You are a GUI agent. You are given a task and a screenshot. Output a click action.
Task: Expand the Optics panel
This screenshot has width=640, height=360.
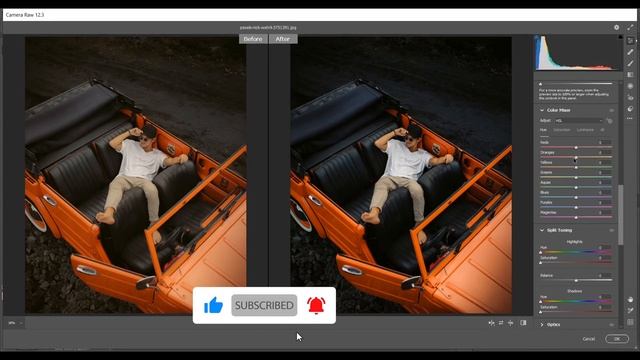(542, 324)
